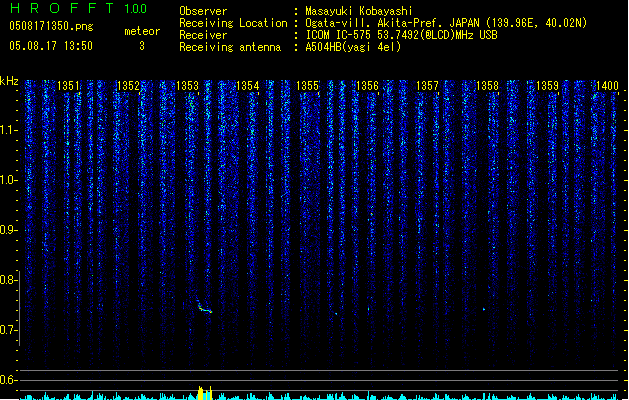Click the HROFFT 1.0.0 title text
Viewport: 629px width, 400px height.
coord(79,8)
